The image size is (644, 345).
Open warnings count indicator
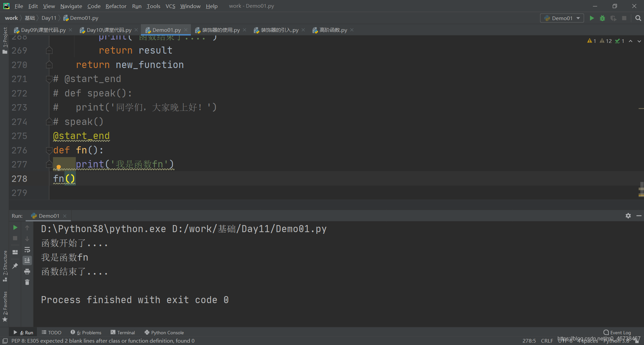point(592,41)
